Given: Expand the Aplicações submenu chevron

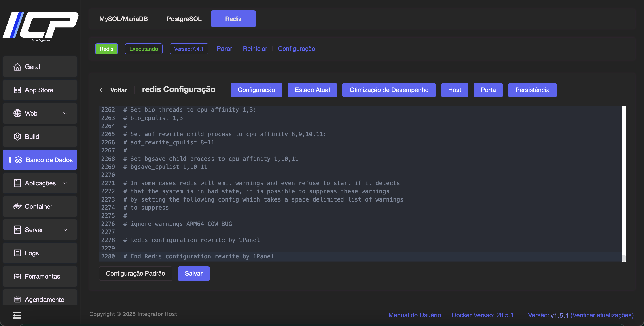Looking at the screenshot, I should (65, 183).
